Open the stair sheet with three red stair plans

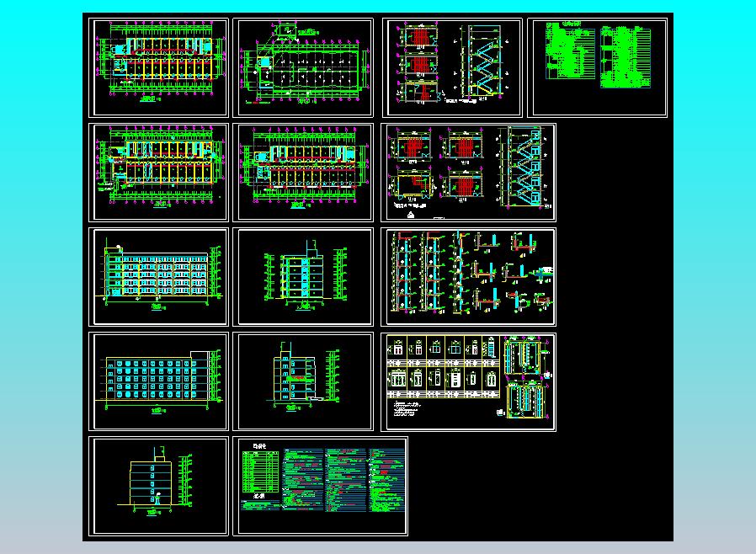click(x=452, y=67)
